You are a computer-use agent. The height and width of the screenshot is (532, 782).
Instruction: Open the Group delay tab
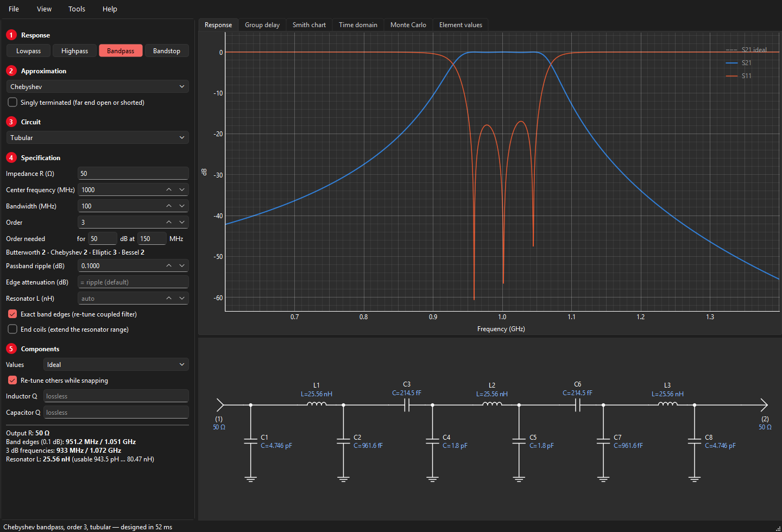coord(262,25)
